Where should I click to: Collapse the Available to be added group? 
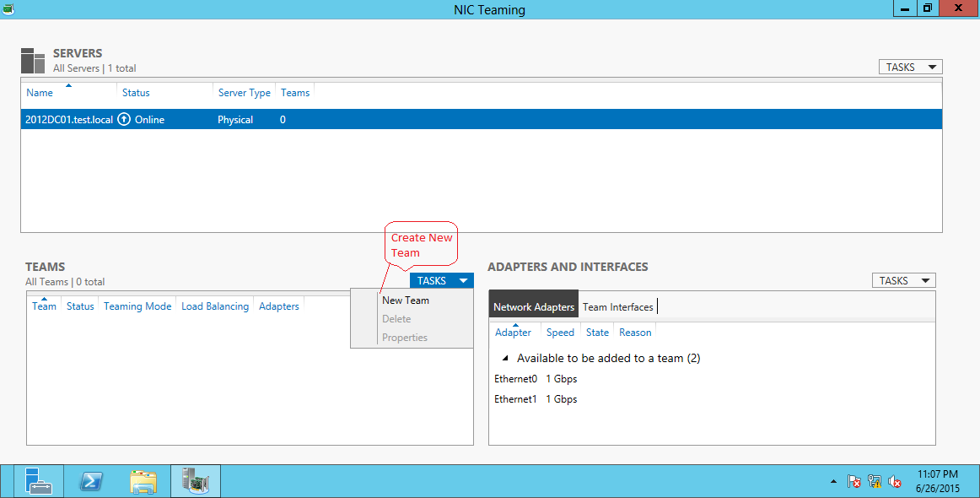click(x=505, y=358)
